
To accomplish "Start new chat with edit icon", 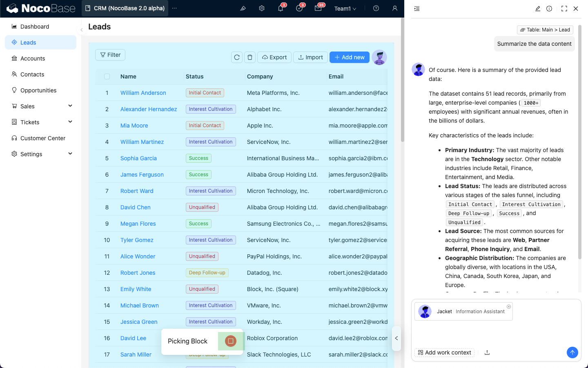I will tap(538, 9).
